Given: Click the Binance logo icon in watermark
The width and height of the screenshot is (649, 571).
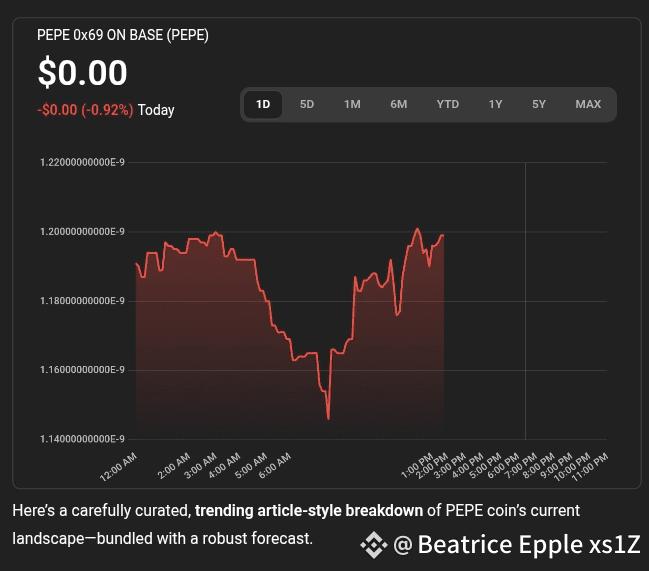Looking at the screenshot, I should pyautogui.click(x=374, y=545).
